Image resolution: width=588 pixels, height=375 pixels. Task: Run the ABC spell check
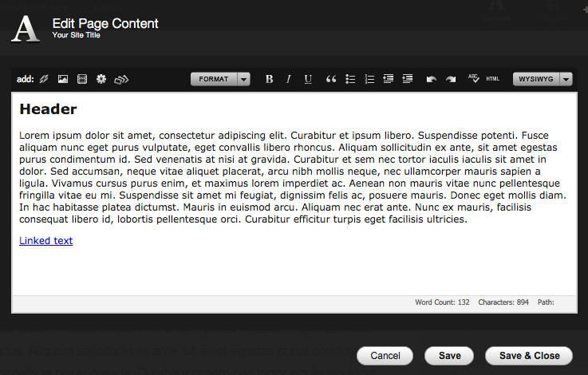[473, 78]
